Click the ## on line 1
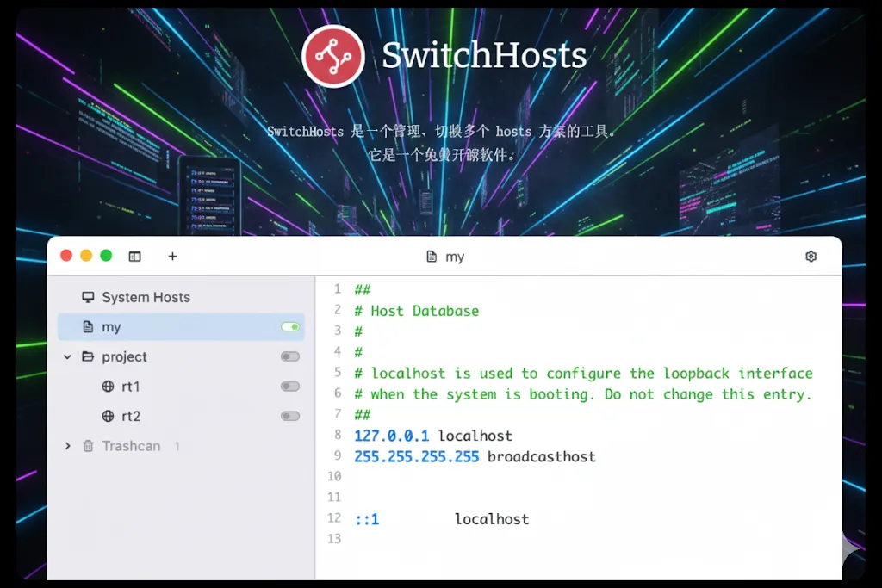This screenshot has height=588, width=882. point(363,290)
